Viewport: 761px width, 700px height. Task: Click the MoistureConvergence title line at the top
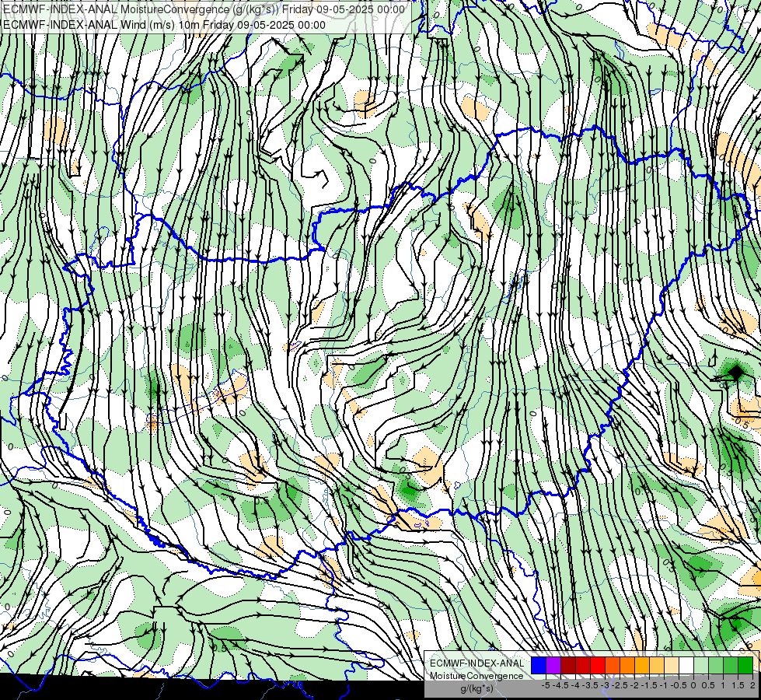point(204,9)
